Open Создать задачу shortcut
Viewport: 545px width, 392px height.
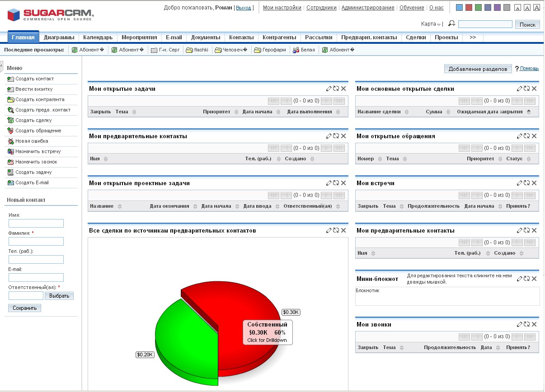[x=33, y=172]
